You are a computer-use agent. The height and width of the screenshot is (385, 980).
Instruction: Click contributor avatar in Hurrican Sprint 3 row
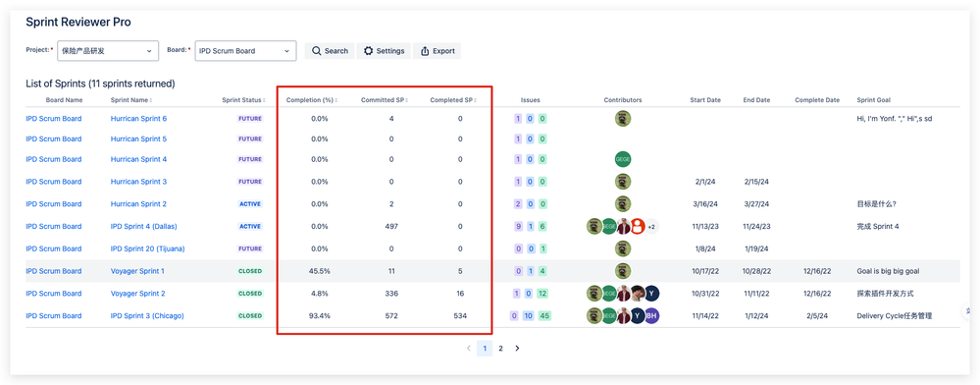click(623, 182)
